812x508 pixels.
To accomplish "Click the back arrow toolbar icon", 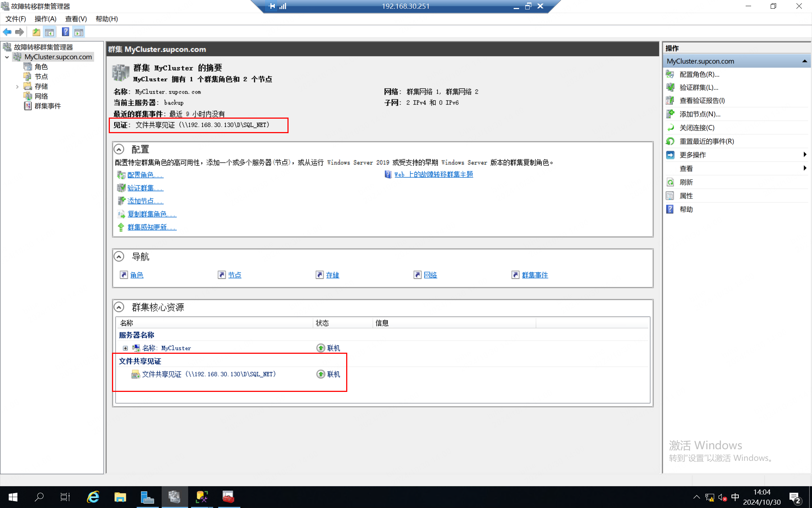I will point(7,32).
